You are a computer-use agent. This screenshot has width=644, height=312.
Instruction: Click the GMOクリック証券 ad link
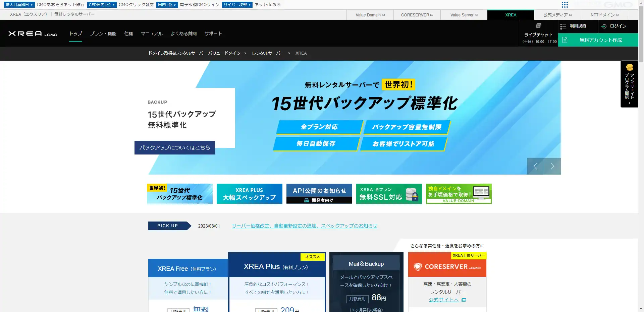click(136, 5)
